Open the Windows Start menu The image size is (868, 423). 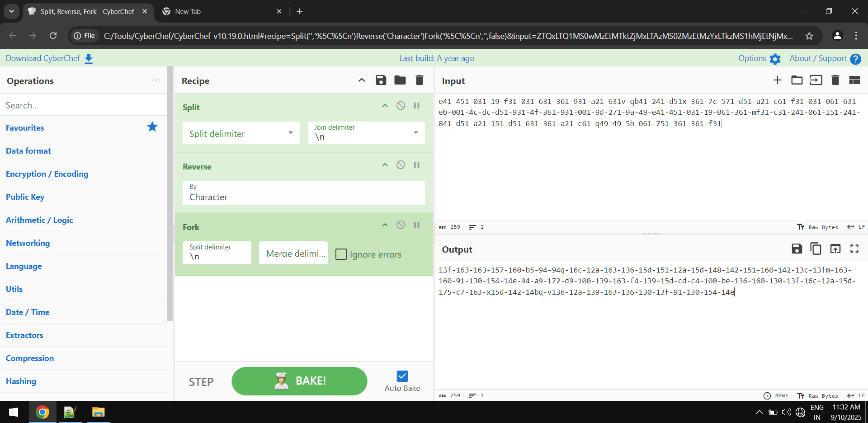pyautogui.click(x=14, y=412)
